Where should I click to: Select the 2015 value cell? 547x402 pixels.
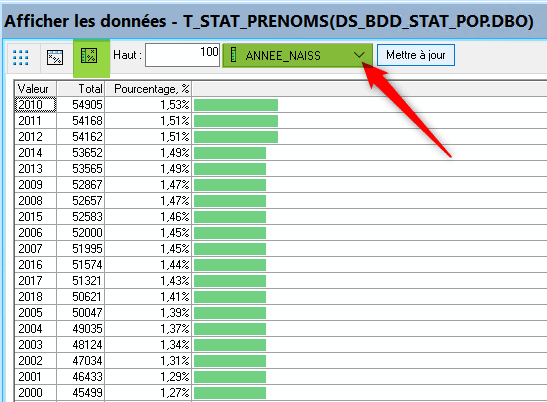pos(35,217)
